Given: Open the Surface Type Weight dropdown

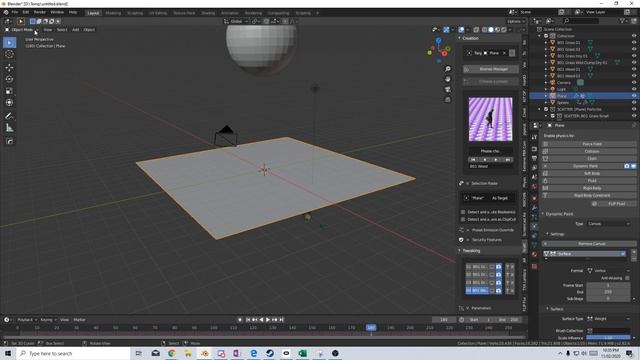Looking at the screenshot, I should 608,318.
